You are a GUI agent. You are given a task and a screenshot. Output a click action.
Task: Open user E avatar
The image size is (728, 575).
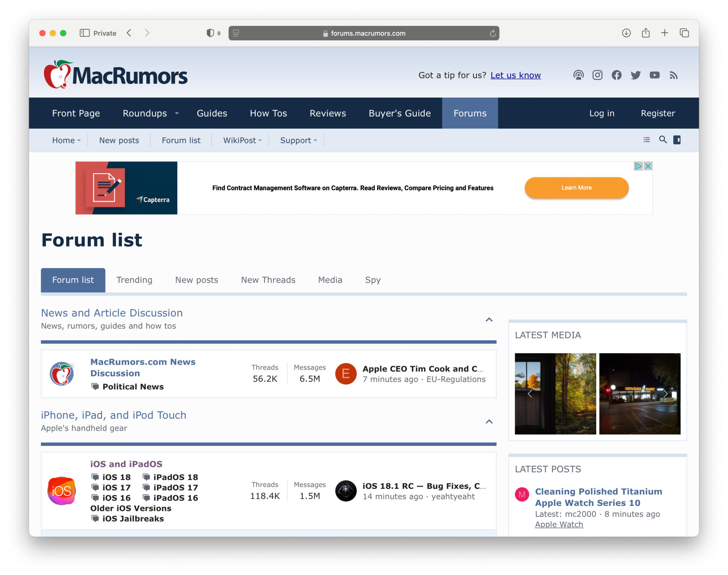(x=346, y=374)
